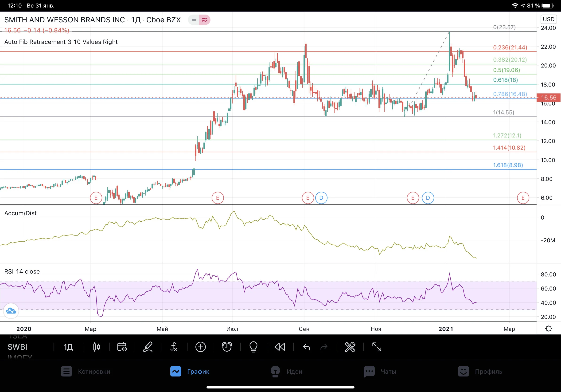This screenshot has width=561, height=392.
Task: Undo the last chart action
Action: [x=306, y=347]
